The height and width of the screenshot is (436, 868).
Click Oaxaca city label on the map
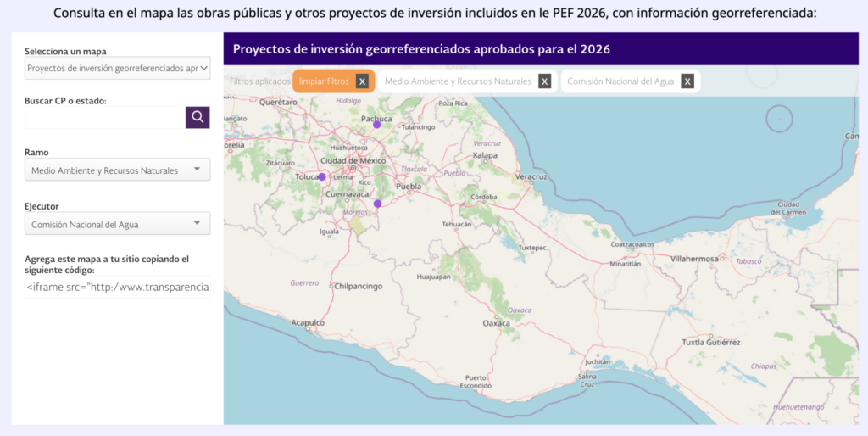tap(496, 323)
